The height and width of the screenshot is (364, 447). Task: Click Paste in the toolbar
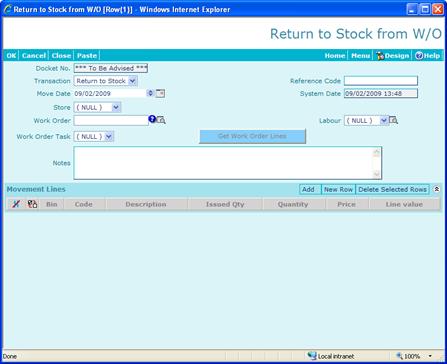coord(87,56)
